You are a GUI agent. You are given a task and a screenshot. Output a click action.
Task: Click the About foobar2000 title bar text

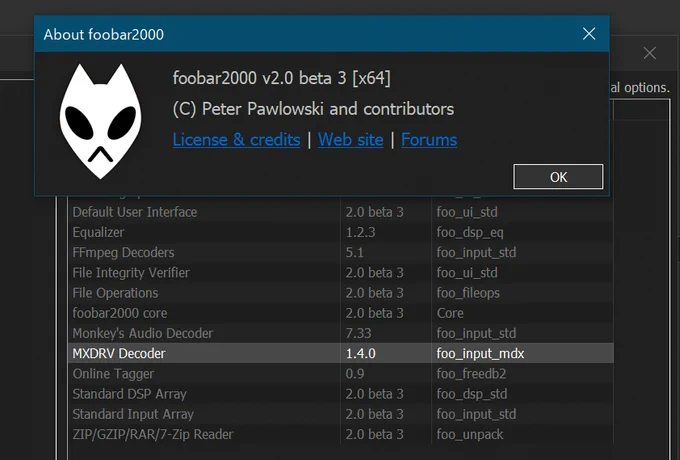click(104, 35)
